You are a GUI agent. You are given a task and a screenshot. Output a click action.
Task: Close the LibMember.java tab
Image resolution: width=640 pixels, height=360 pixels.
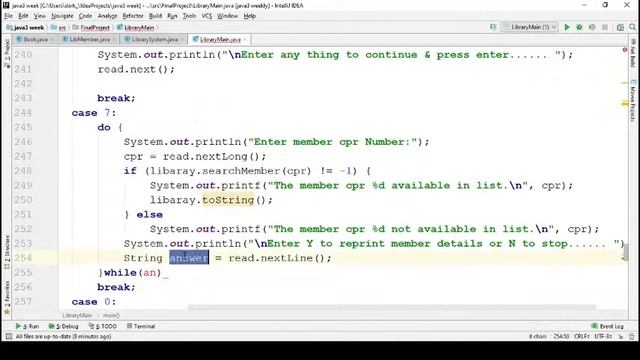point(114,40)
